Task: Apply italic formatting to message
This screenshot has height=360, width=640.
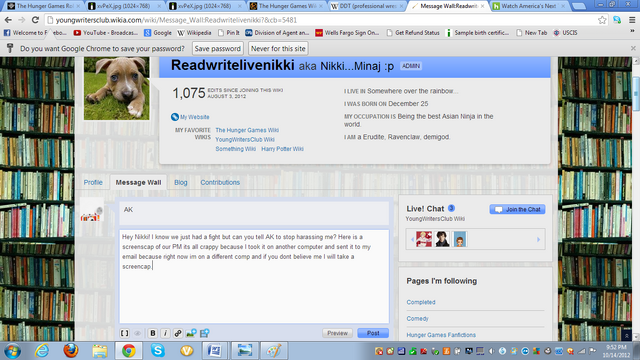Action: click(165, 333)
